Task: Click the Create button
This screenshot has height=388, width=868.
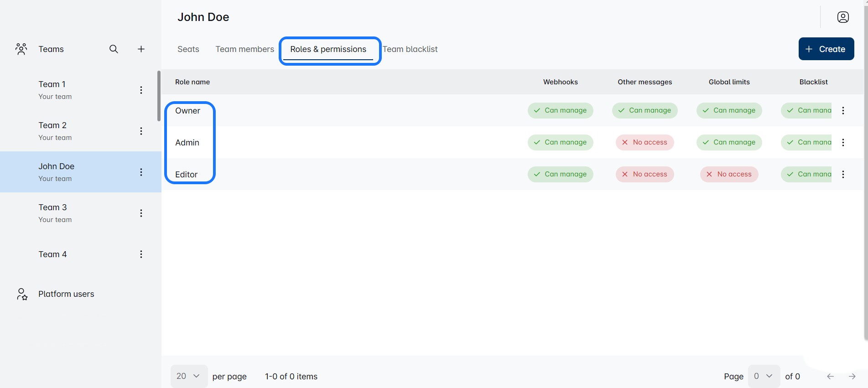Action: point(826,49)
